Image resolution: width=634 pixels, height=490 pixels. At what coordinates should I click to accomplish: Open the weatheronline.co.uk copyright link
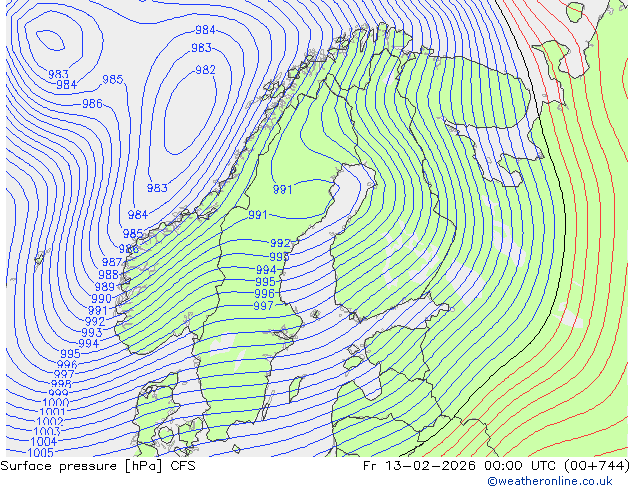(550, 481)
